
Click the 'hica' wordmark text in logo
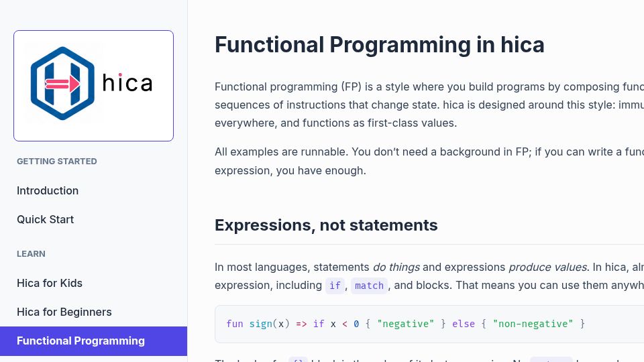click(x=127, y=83)
